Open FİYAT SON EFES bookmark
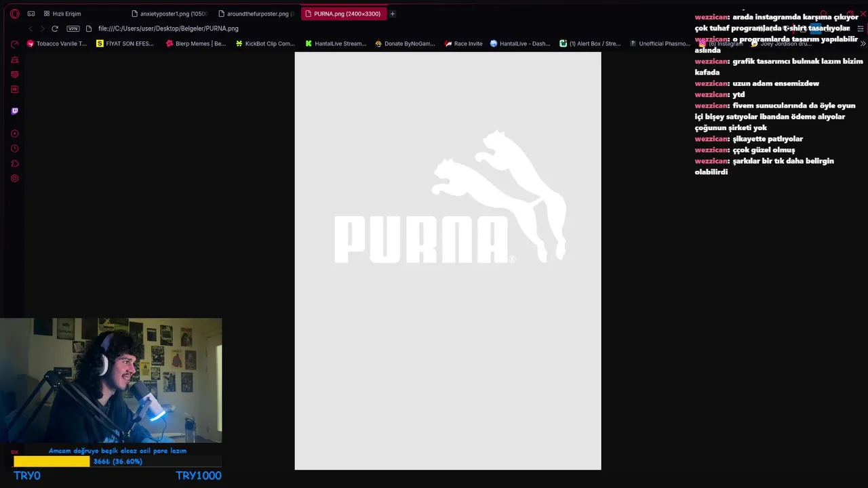 point(125,43)
